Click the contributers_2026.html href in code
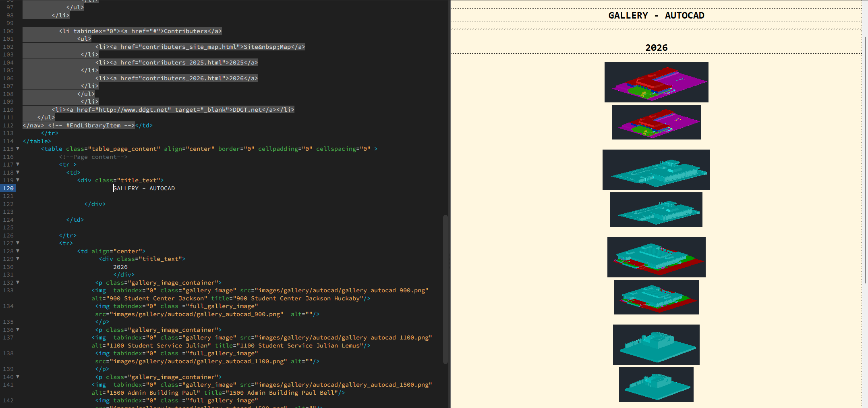Screen dimensions: 868x408 (x=182, y=78)
